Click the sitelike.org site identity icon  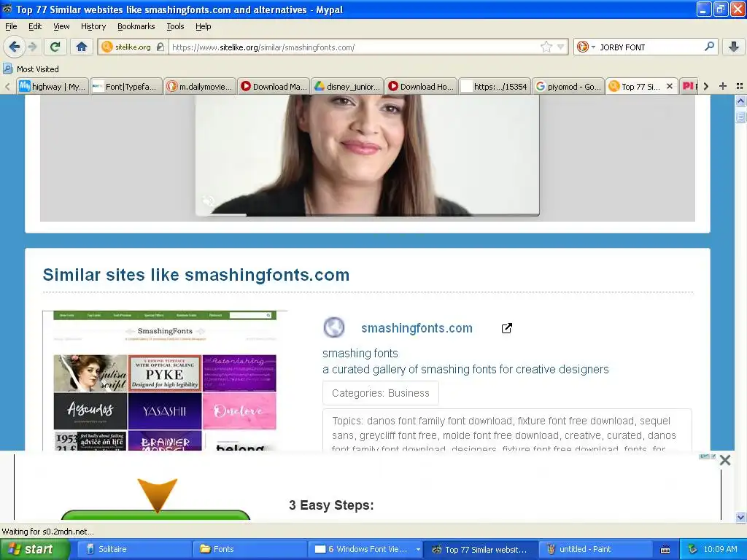pos(107,47)
